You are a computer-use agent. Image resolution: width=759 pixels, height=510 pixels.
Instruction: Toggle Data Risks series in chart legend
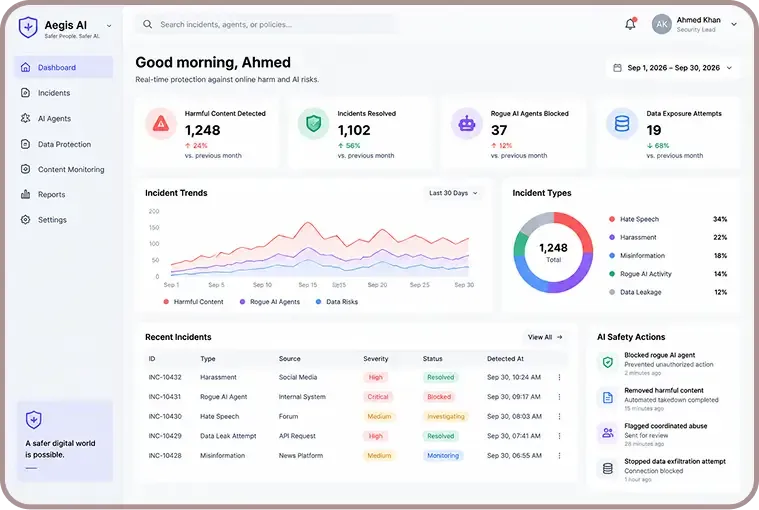coord(337,302)
